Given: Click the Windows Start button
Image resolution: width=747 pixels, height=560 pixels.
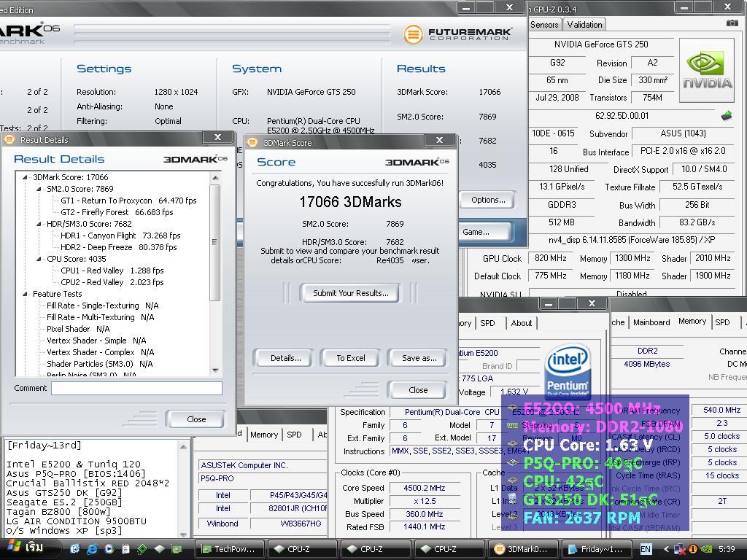Looking at the screenshot, I should click(x=25, y=548).
